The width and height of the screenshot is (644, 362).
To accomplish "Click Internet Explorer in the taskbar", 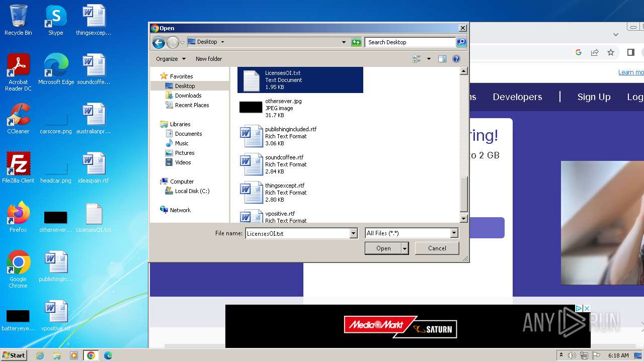I will point(40,355).
